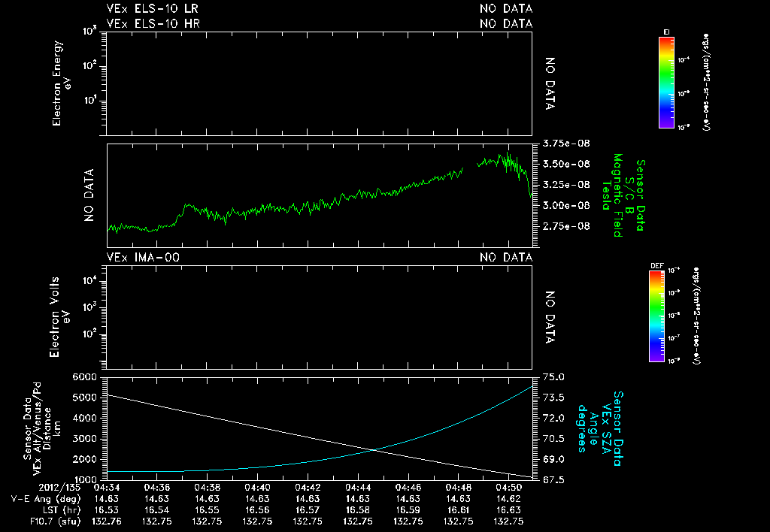Viewport: 770px width, 532px height.
Task: Click the 3.75e-08 magnetic field tick
Action: pos(566,144)
